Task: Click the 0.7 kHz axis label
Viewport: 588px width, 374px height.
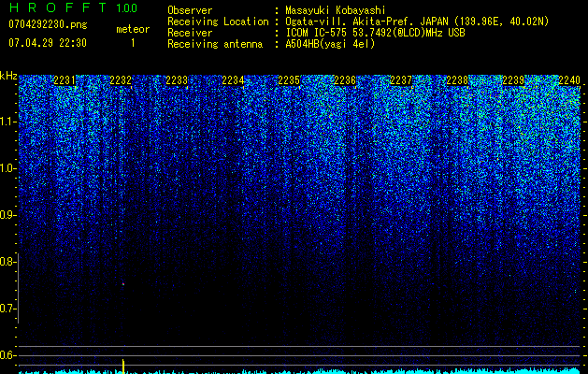Action: click(x=7, y=309)
